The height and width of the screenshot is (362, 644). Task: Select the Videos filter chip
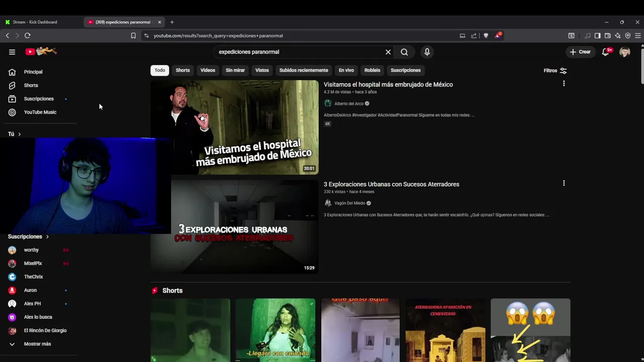tap(208, 70)
